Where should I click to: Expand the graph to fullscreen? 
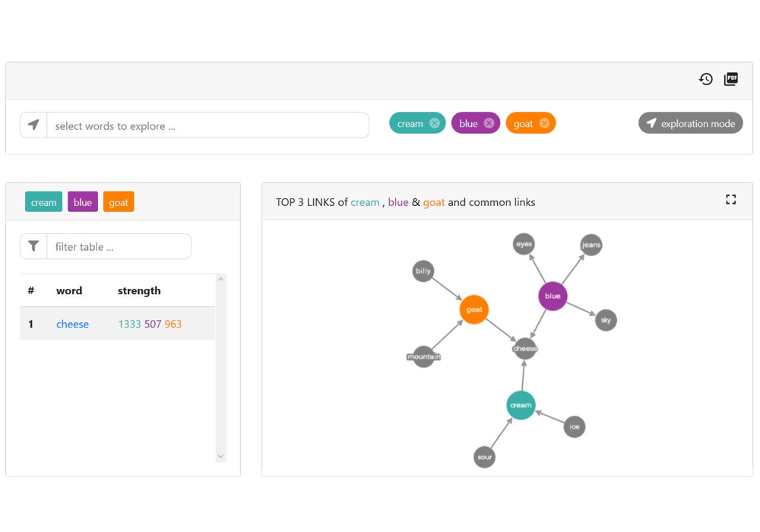click(x=731, y=200)
